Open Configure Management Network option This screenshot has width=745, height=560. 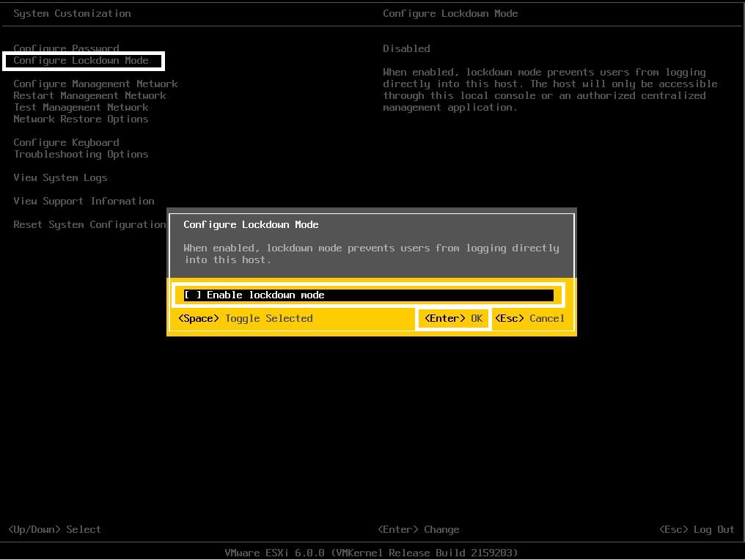tap(95, 84)
